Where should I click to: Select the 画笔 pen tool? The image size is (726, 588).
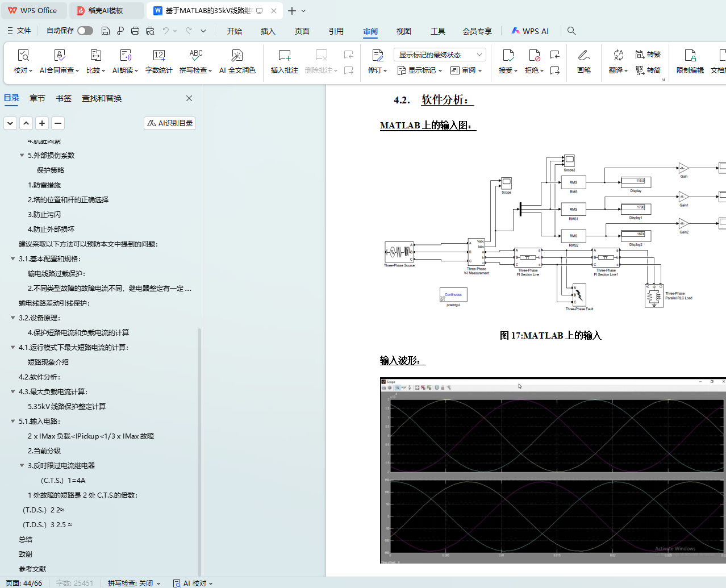tap(583, 61)
